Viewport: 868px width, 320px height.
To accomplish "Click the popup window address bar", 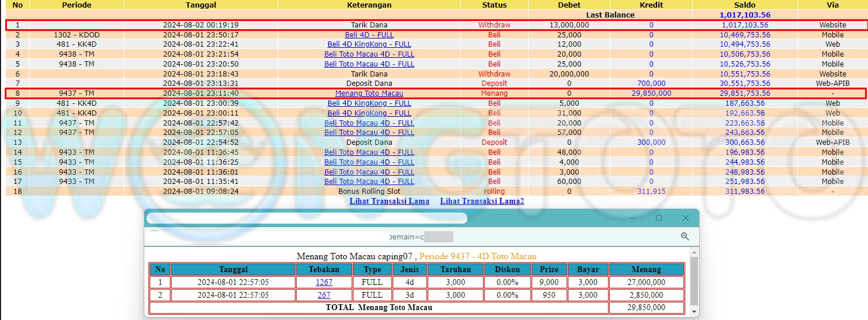I will coord(409,236).
